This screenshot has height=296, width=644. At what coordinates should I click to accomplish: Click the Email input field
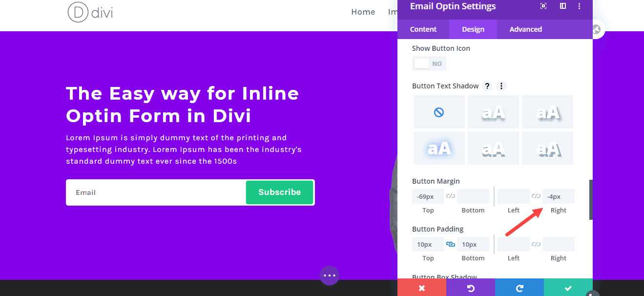pyautogui.click(x=156, y=192)
